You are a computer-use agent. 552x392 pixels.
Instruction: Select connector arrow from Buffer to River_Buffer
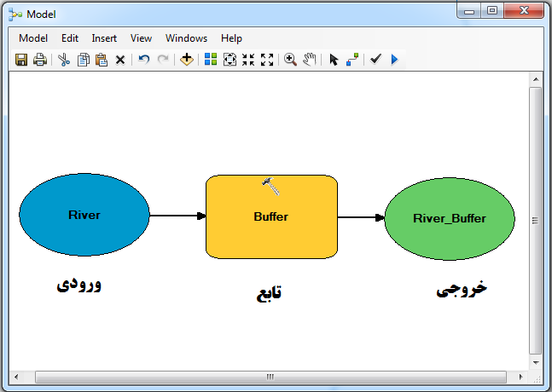click(361, 217)
